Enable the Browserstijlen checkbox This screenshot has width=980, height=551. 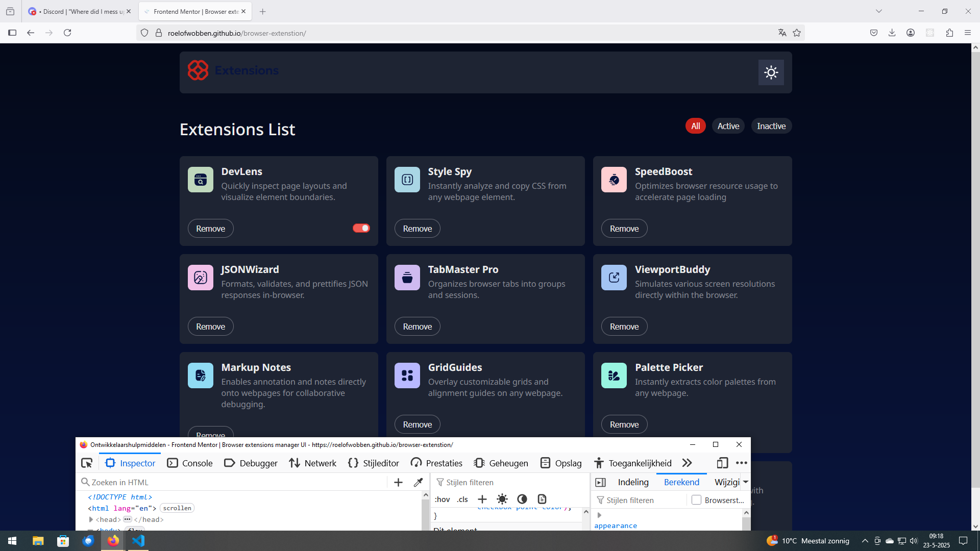[696, 500]
